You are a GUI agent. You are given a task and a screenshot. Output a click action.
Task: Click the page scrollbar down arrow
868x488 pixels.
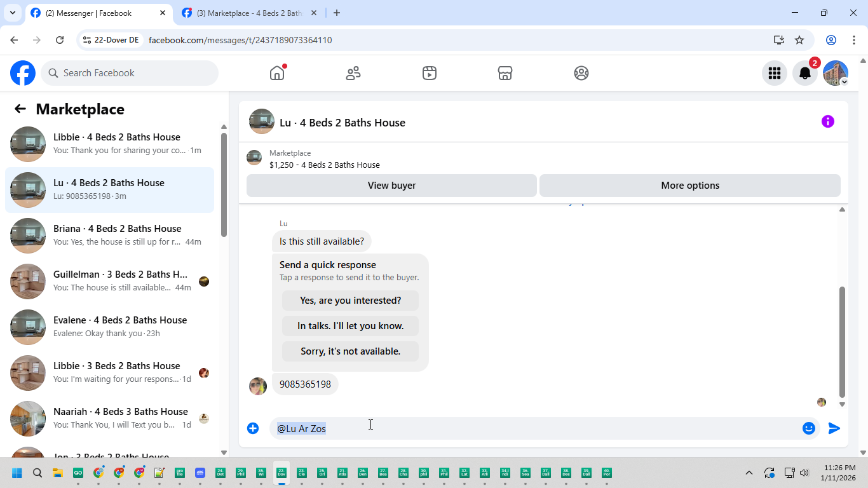(x=863, y=452)
